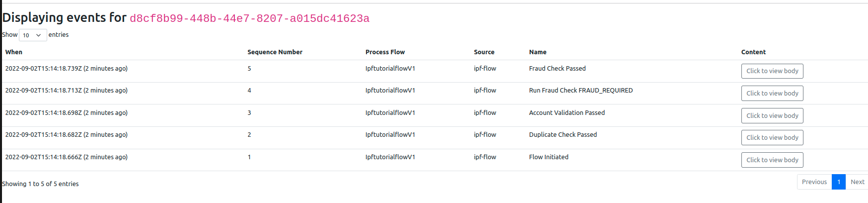Sort table by When column header
868x203 pixels.
pyautogui.click(x=14, y=52)
